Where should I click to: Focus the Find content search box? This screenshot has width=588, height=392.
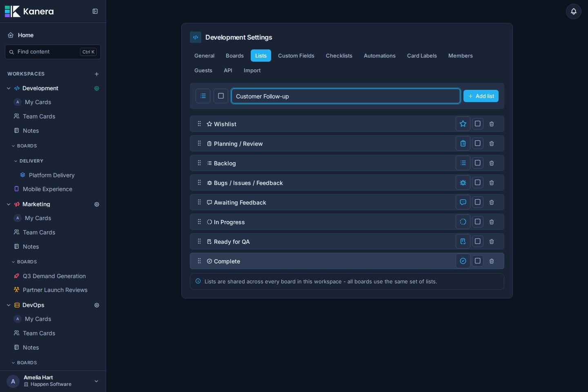53,52
